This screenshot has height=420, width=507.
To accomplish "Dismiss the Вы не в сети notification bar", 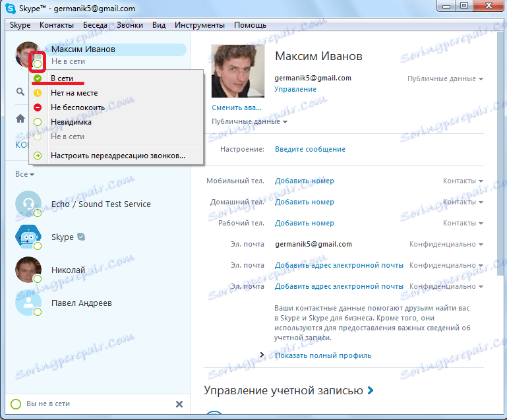I will [x=179, y=404].
